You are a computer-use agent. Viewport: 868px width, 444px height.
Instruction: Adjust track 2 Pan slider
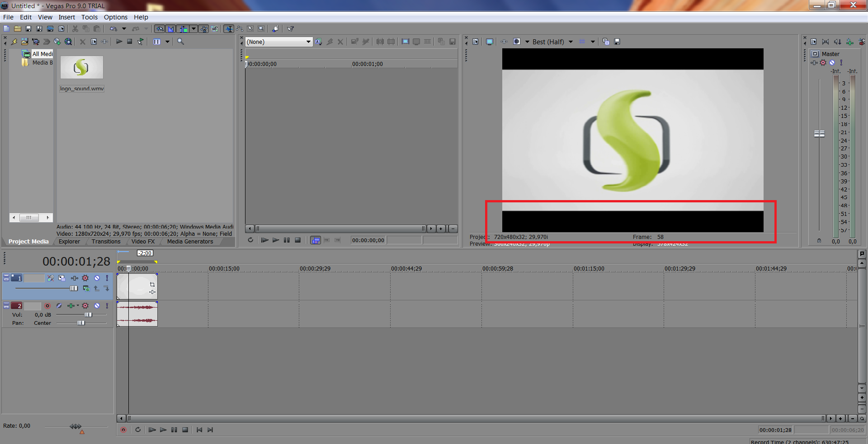tap(81, 323)
